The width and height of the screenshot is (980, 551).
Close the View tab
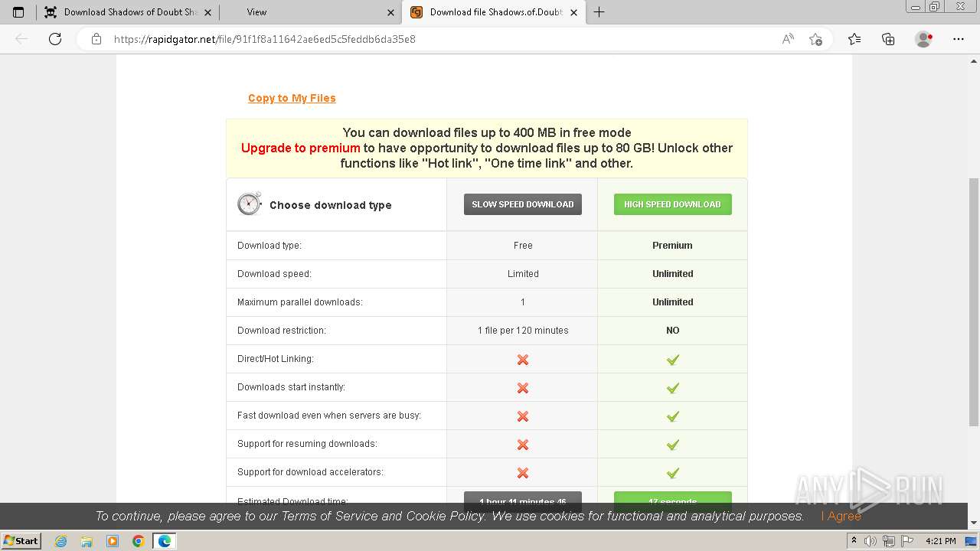[390, 12]
